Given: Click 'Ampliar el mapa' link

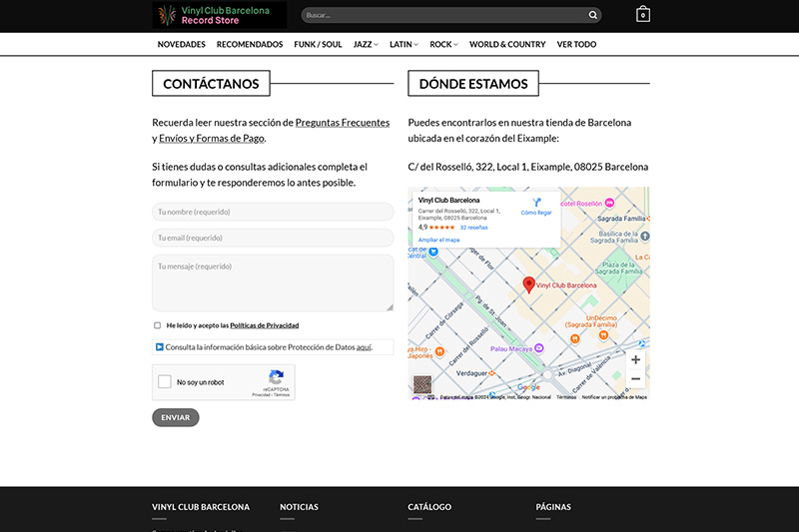Looking at the screenshot, I should click(438, 241).
